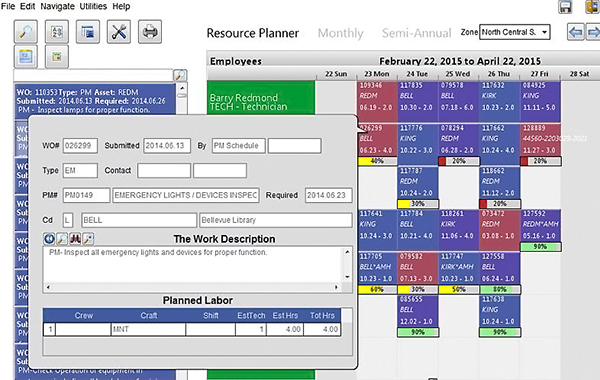Click the magnifier with dot icon above Work Description
Viewport: 600px width, 380px height.
click(x=88, y=239)
